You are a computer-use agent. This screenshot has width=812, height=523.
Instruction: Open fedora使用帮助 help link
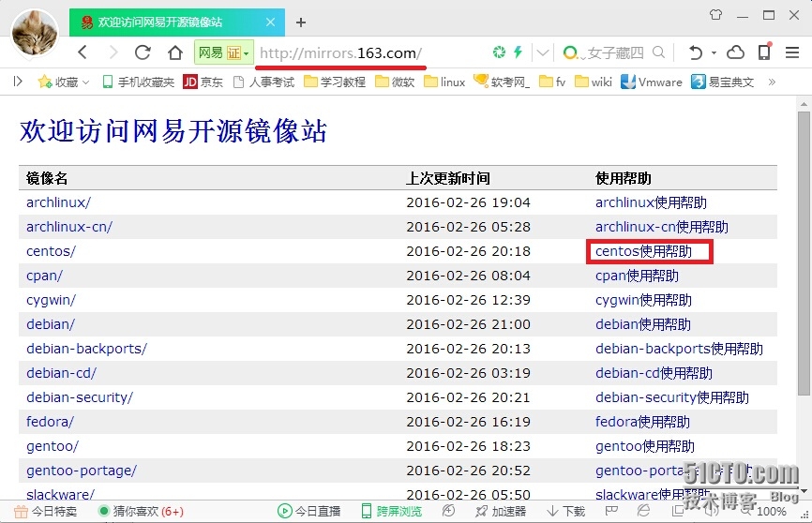pyautogui.click(x=642, y=422)
